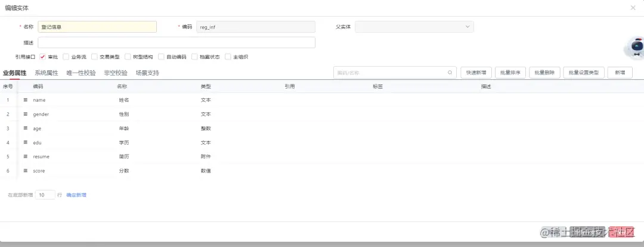Click the 性别 name cell
644x247 pixels.
pyautogui.click(x=124, y=114)
